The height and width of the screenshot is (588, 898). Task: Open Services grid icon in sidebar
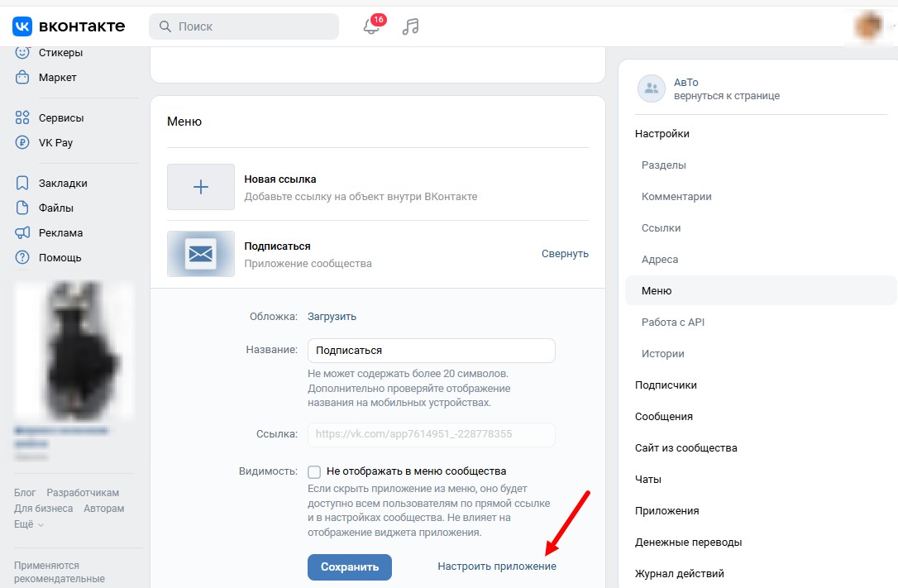click(22, 118)
